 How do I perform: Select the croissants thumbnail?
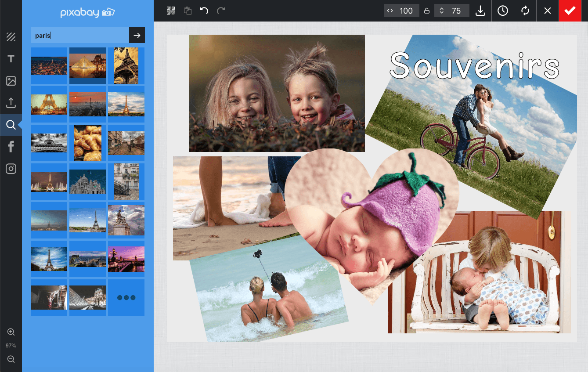coord(88,143)
